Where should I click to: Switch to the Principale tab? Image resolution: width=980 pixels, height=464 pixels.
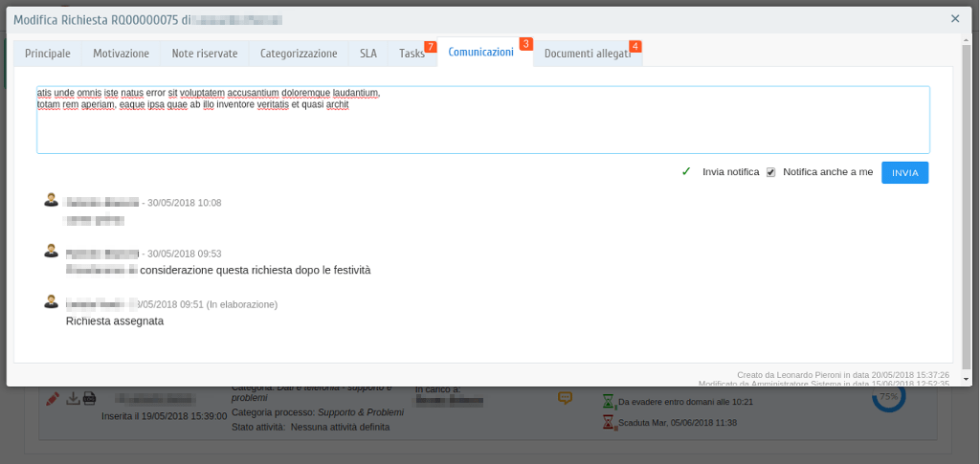coord(47,54)
